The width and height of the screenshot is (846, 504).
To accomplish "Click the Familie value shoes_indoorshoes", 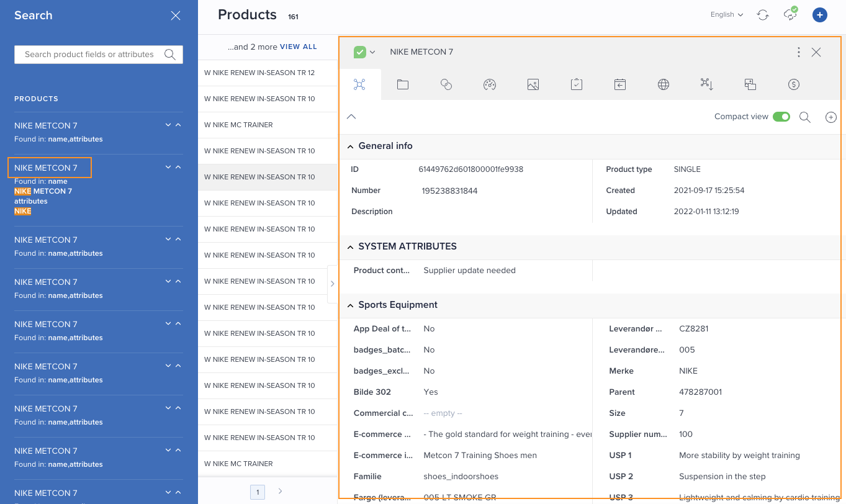I will tap(461, 476).
